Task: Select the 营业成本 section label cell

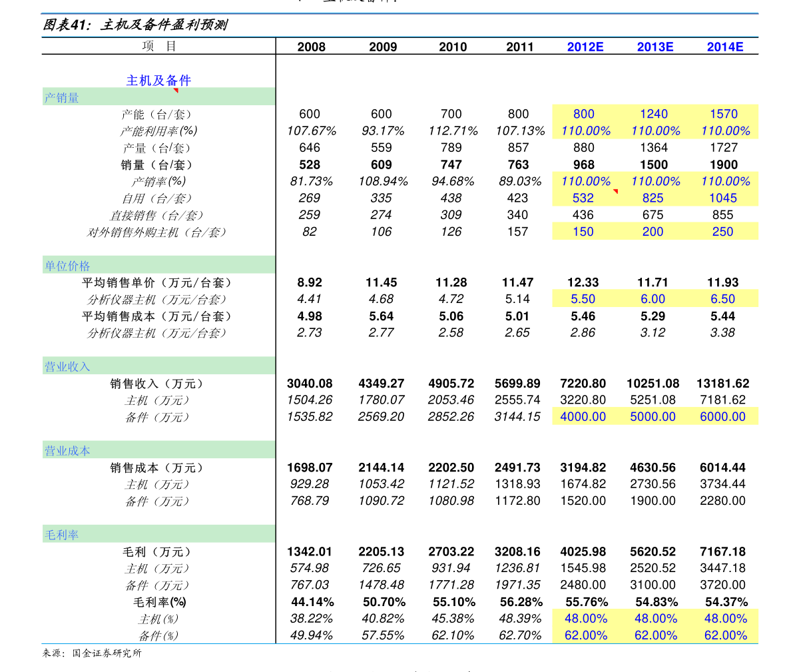Action: pos(158,450)
